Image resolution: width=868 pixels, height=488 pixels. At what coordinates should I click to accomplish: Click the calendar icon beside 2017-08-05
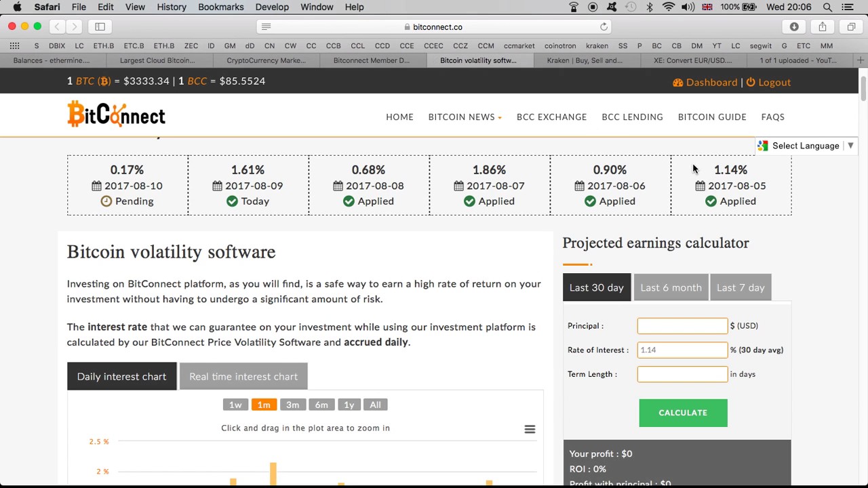tap(700, 186)
